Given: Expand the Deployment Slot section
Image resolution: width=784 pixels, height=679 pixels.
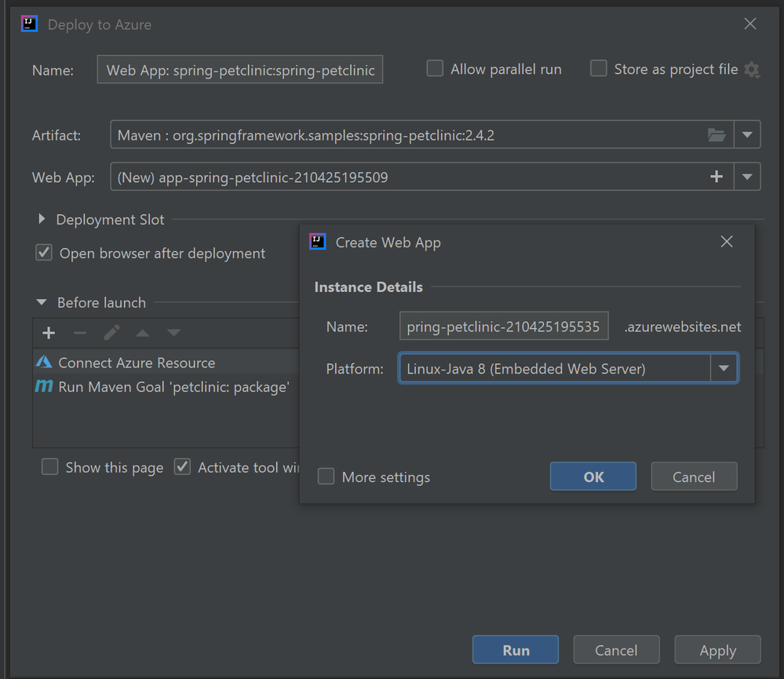Looking at the screenshot, I should pos(42,219).
